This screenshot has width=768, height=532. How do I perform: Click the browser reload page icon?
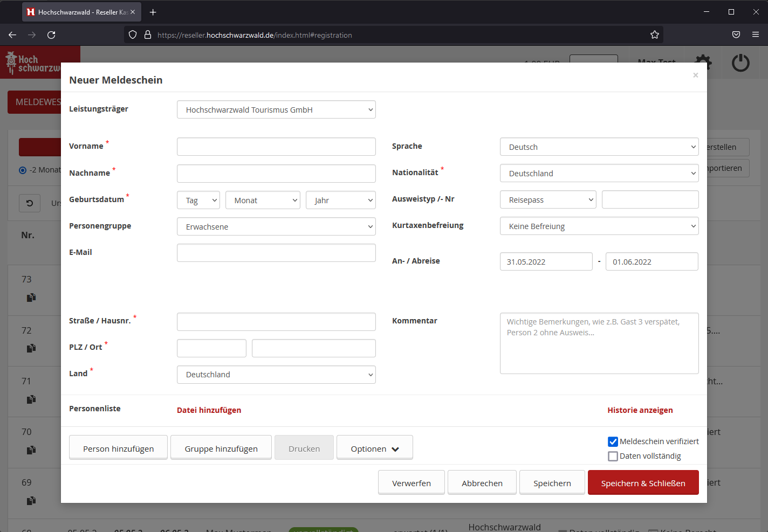click(51, 35)
